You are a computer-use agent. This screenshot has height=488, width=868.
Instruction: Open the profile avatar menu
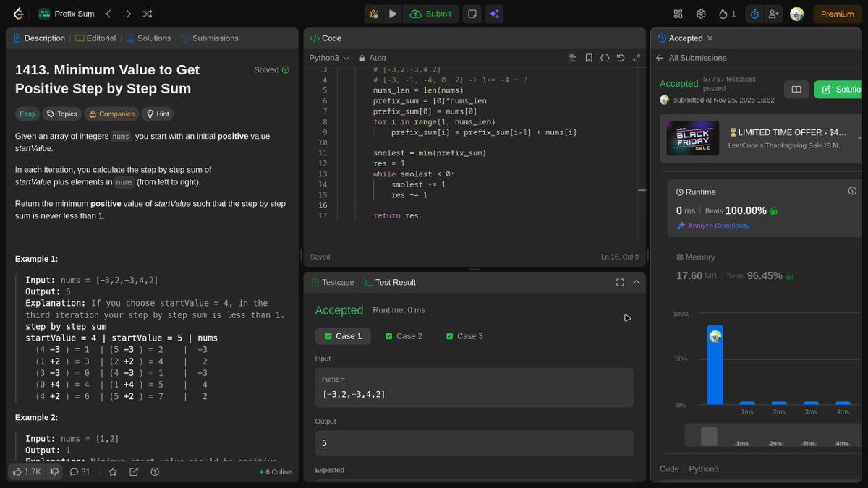click(x=797, y=14)
